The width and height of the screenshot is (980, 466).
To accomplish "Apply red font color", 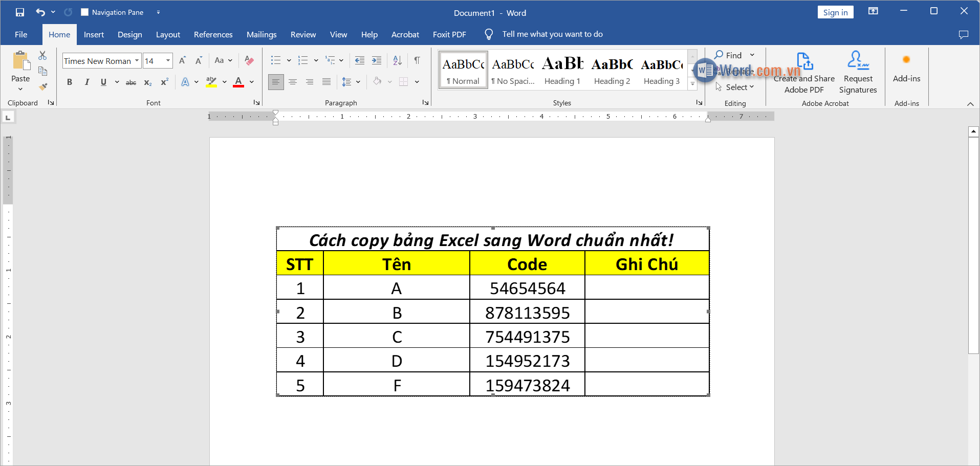I will (x=238, y=82).
